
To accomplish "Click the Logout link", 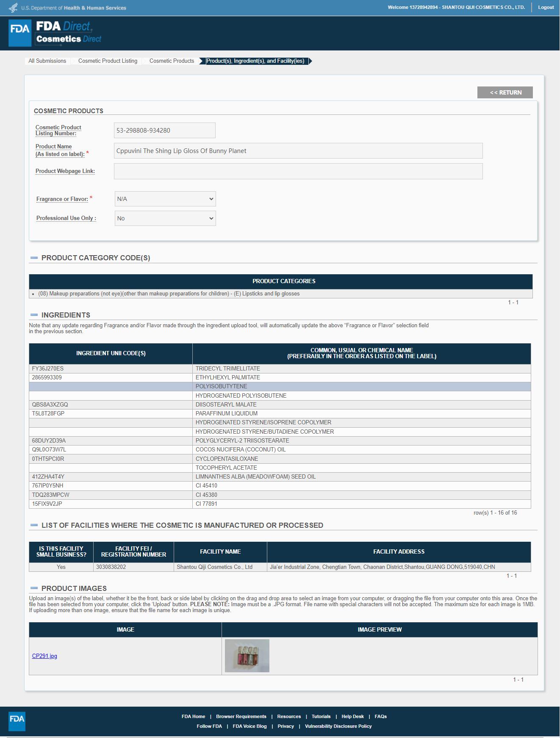I will coord(546,7).
